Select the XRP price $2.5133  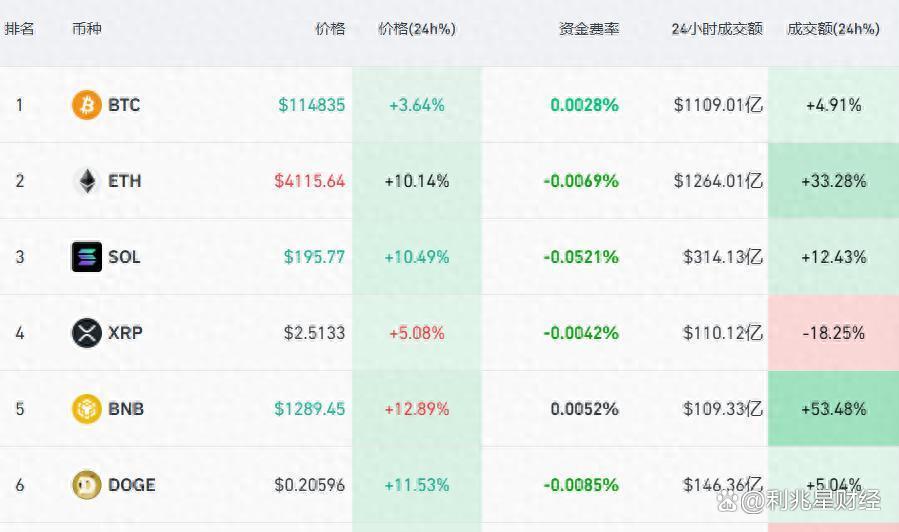(x=314, y=333)
